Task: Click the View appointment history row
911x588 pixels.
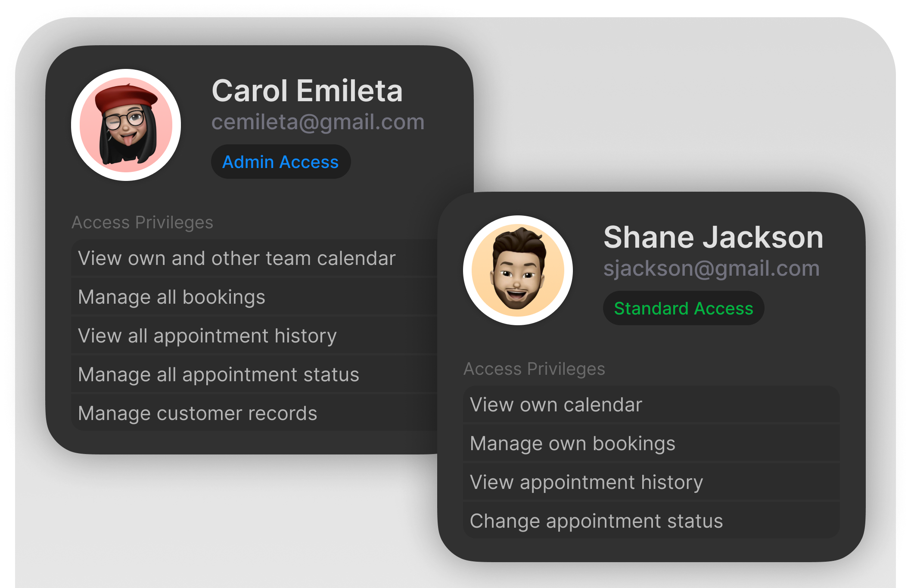Action: [651, 482]
